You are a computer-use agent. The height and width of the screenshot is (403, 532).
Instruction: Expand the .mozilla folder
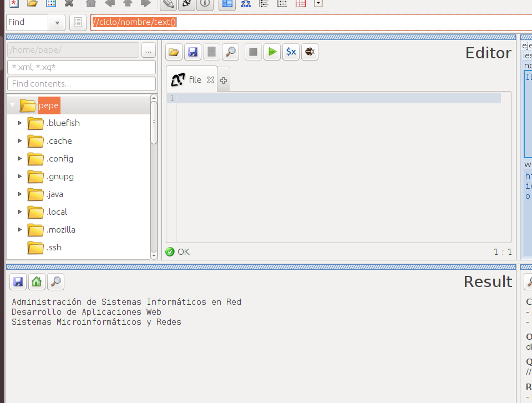coord(20,229)
